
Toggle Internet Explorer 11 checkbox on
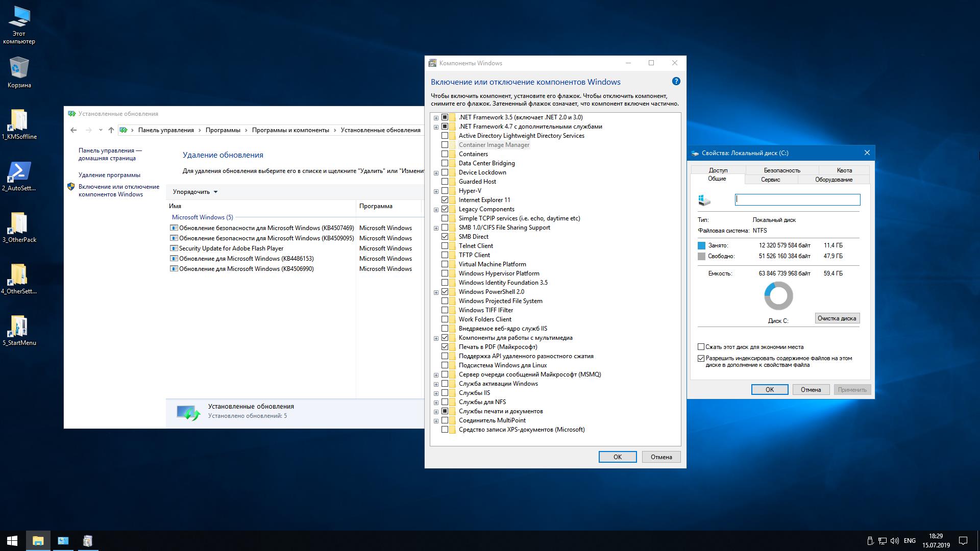point(444,199)
